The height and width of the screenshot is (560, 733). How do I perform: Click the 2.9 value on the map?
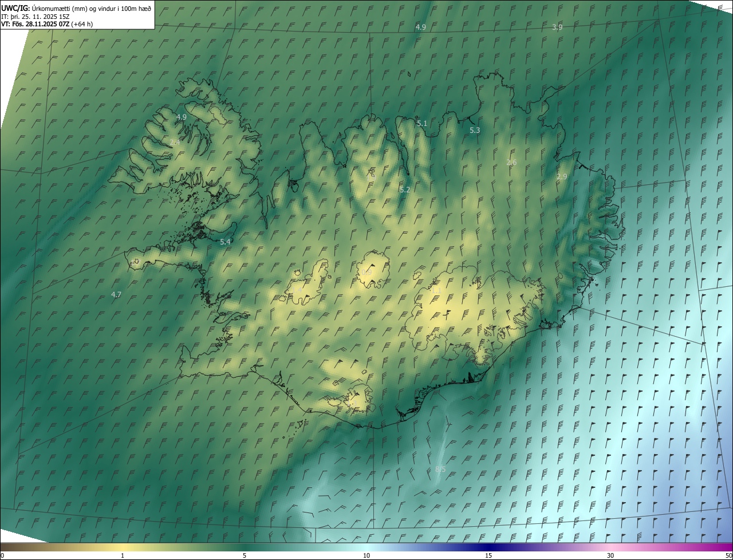click(x=562, y=177)
